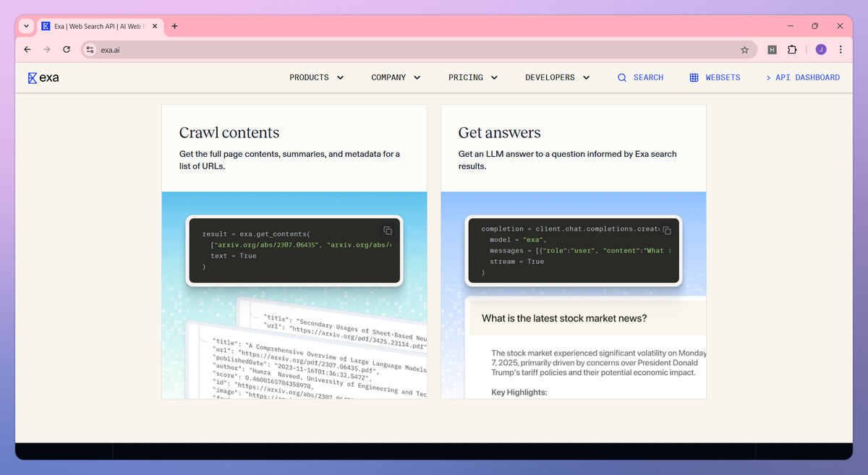The image size is (868, 475).
Task: Expand the Pricing menu chevron
Action: [494, 77]
